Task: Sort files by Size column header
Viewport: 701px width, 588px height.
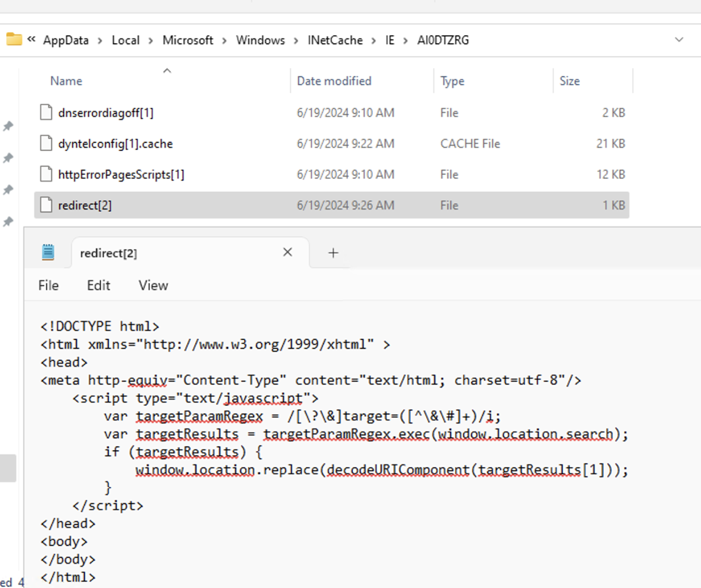Action: click(x=569, y=81)
